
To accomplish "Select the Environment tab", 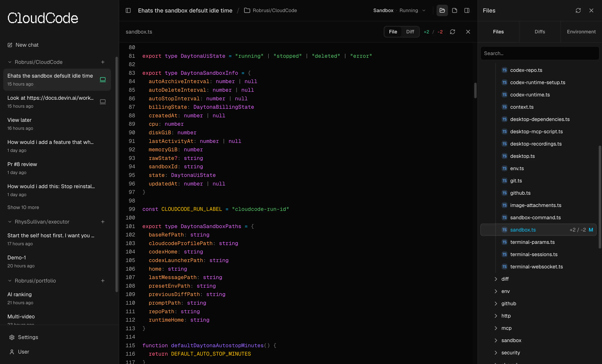I will coord(581,32).
